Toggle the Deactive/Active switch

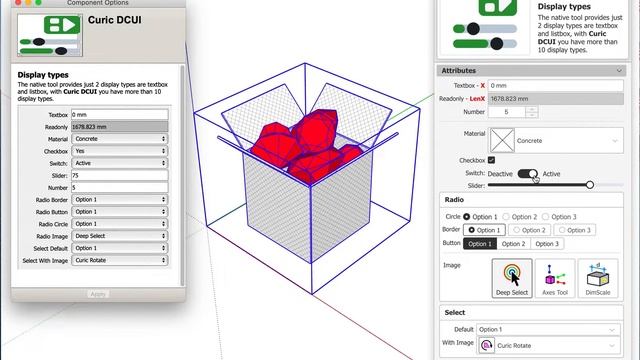(528, 173)
